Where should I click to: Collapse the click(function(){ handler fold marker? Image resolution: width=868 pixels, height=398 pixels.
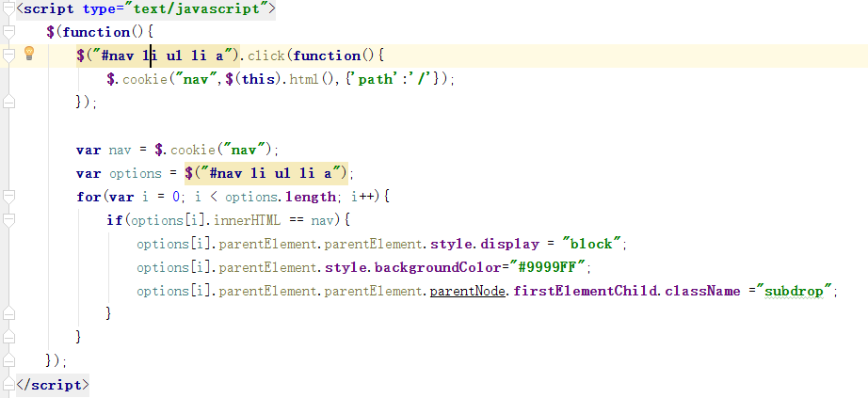[8, 56]
